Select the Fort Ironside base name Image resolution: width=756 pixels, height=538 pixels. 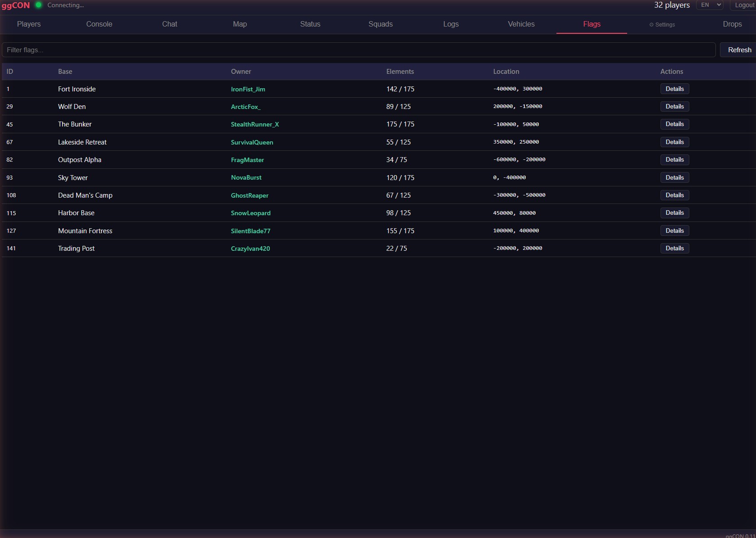click(77, 89)
